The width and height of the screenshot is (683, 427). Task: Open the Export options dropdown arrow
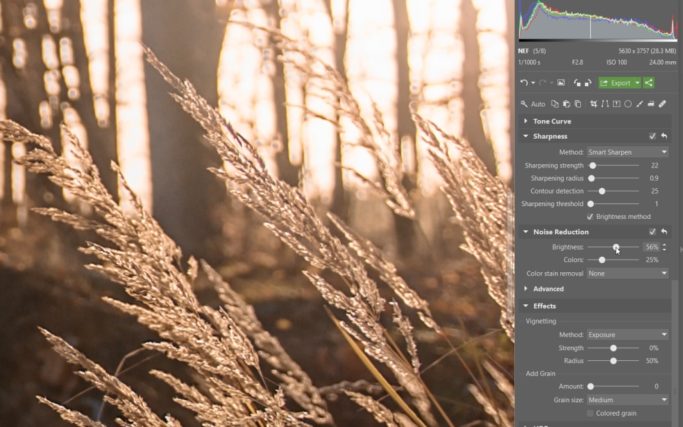click(637, 83)
